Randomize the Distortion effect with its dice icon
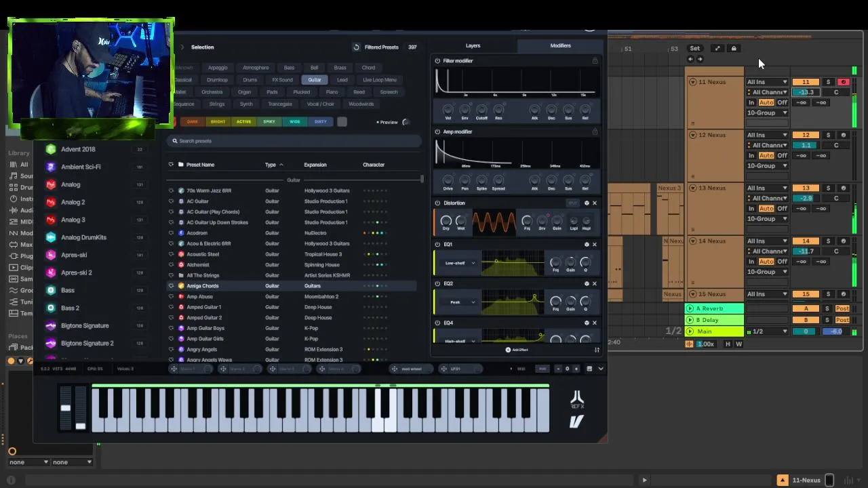 click(x=587, y=203)
